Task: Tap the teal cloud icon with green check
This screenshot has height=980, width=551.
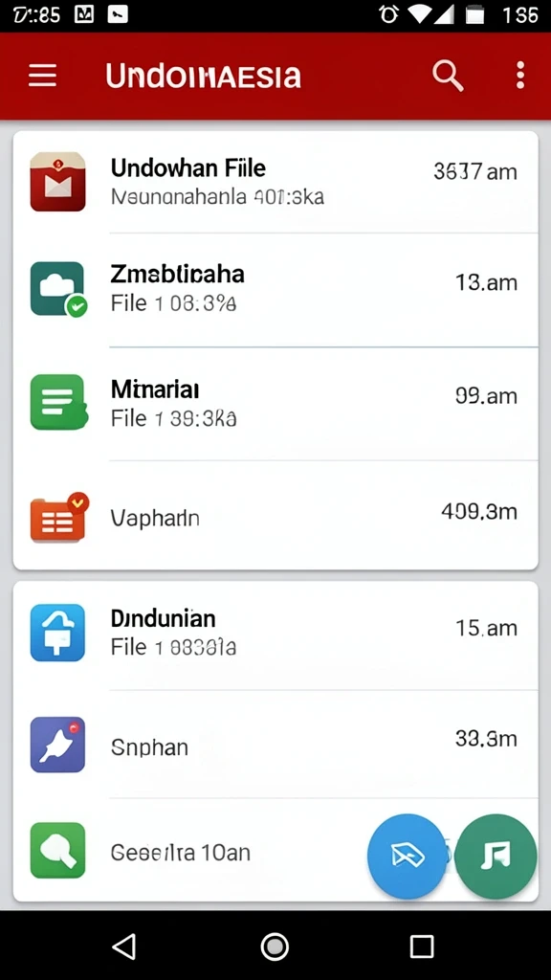Action: coord(58,289)
